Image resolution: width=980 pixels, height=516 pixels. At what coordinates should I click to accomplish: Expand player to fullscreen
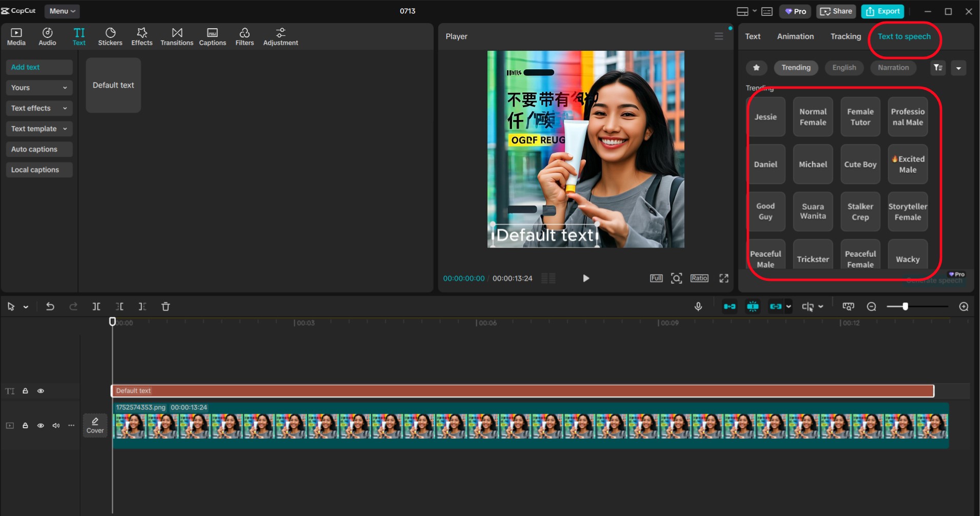click(x=724, y=278)
